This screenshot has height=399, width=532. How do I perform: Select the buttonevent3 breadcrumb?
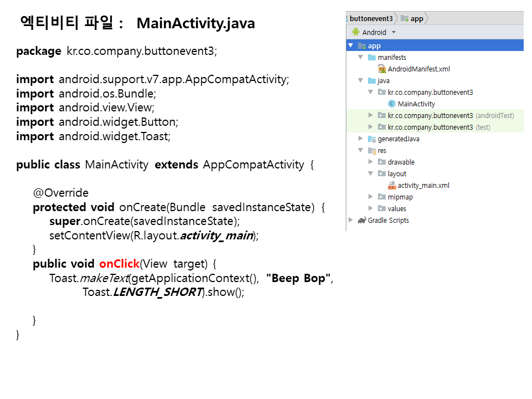371,18
